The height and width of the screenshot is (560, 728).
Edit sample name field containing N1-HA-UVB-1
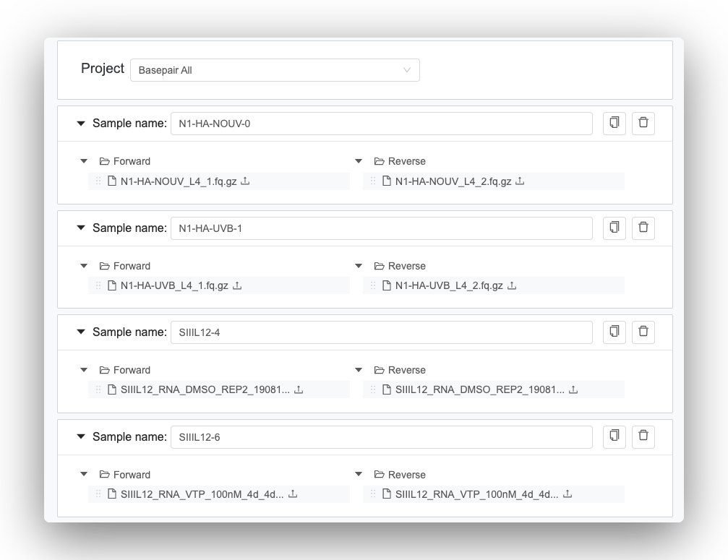click(382, 228)
